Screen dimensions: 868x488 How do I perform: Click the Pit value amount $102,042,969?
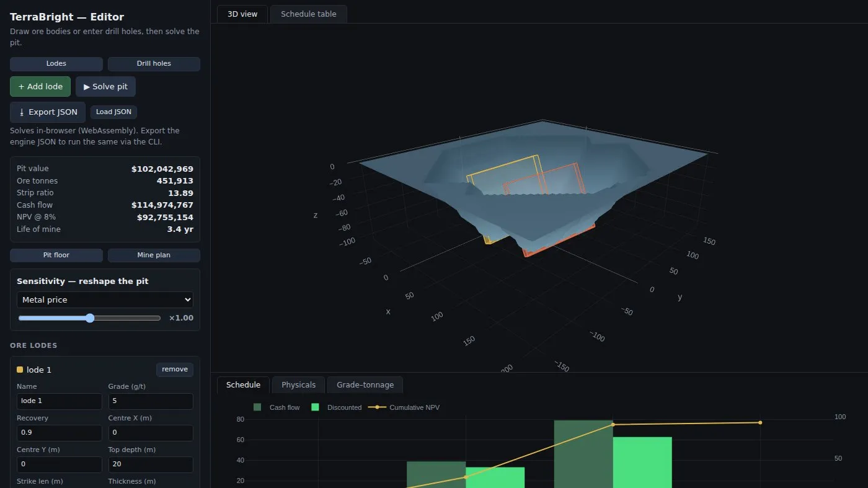(x=162, y=169)
